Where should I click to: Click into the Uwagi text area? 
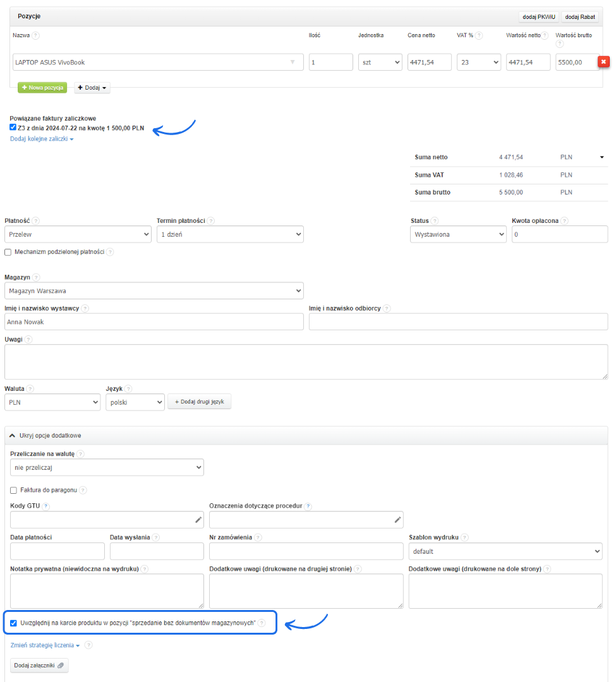[x=306, y=362]
